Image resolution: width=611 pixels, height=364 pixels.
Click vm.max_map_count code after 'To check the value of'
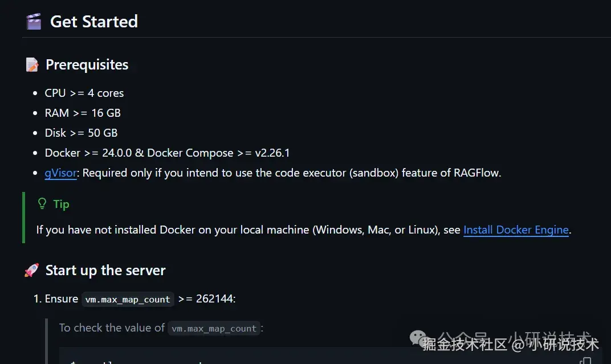(x=214, y=329)
